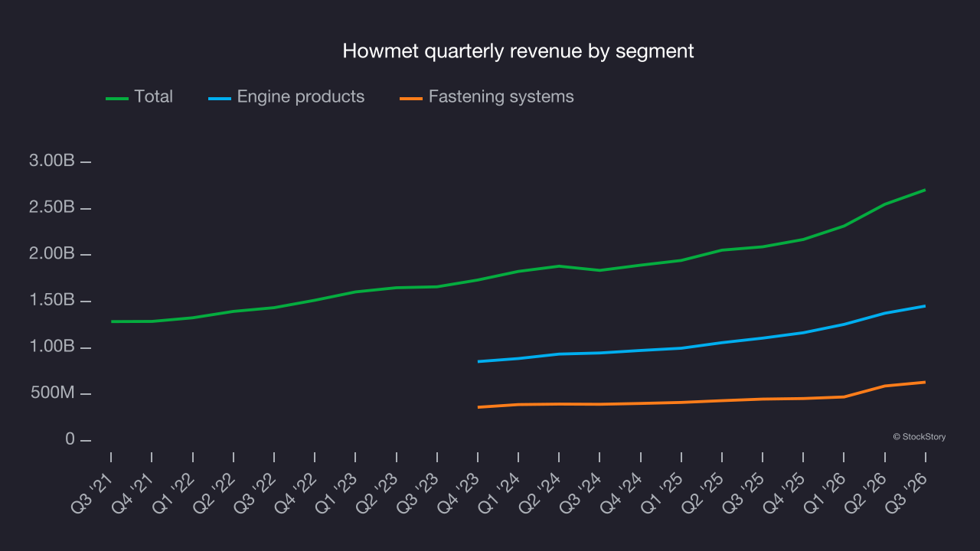Click the Q4 '24 x-axis label

click(621, 495)
